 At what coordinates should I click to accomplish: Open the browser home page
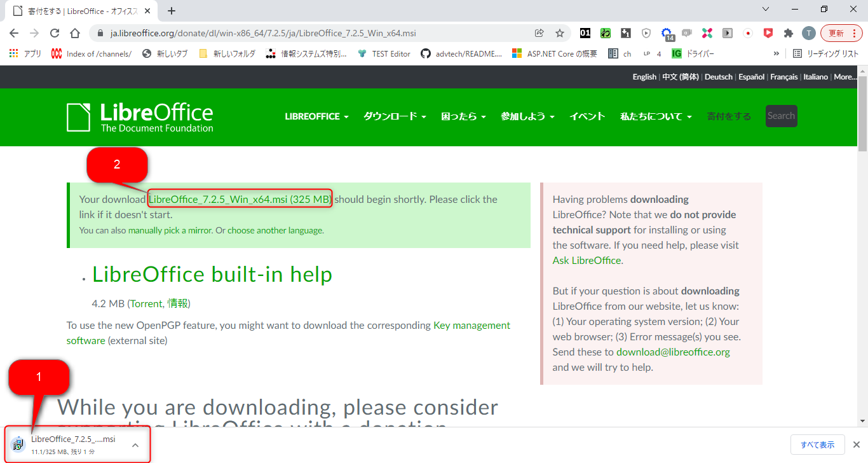tap(75, 33)
